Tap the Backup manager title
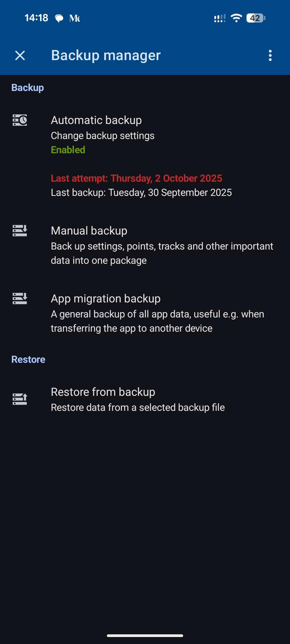Image resolution: width=290 pixels, height=644 pixels. tap(106, 55)
